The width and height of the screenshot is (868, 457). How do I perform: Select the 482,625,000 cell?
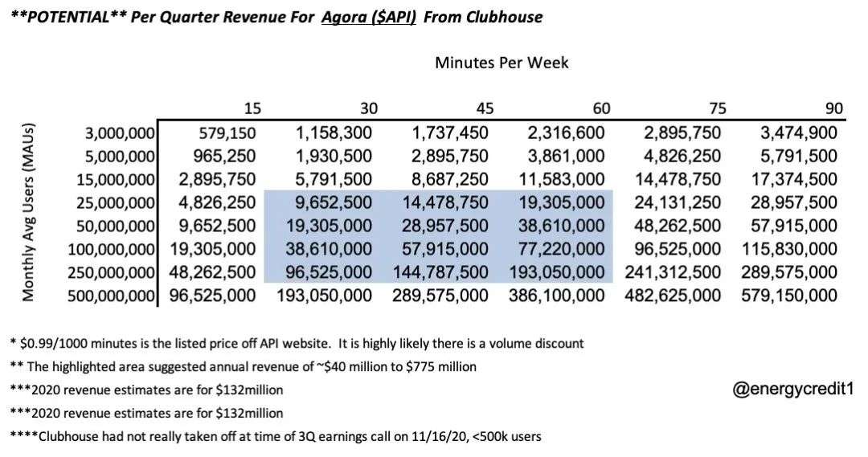pos(674,296)
